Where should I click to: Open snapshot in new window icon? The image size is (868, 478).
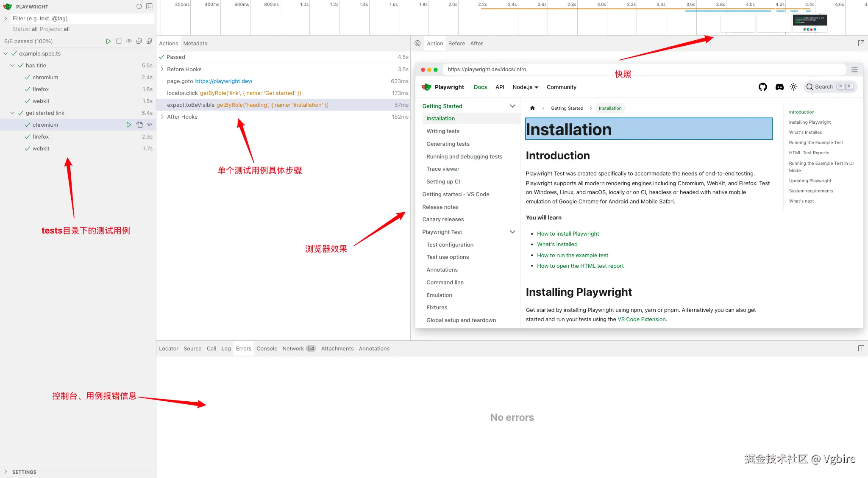pos(861,43)
